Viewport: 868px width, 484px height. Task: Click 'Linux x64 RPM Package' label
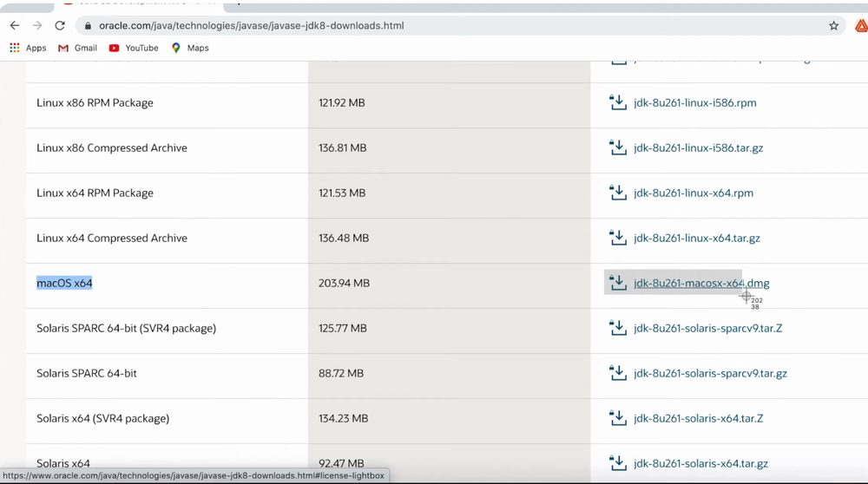(x=95, y=193)
